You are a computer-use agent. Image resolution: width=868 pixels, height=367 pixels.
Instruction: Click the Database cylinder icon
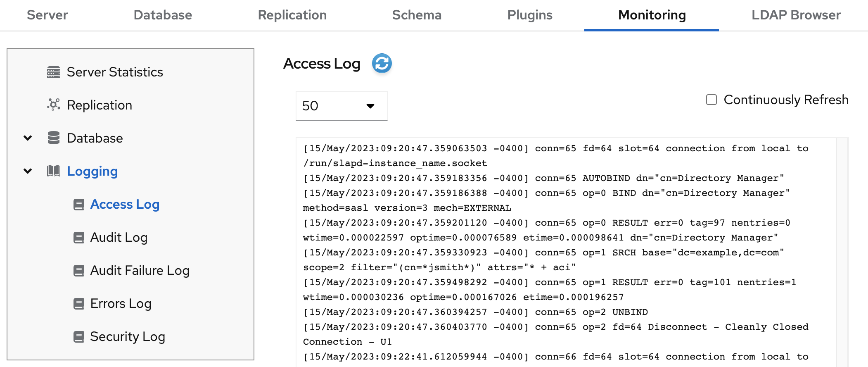pos(54,138)
